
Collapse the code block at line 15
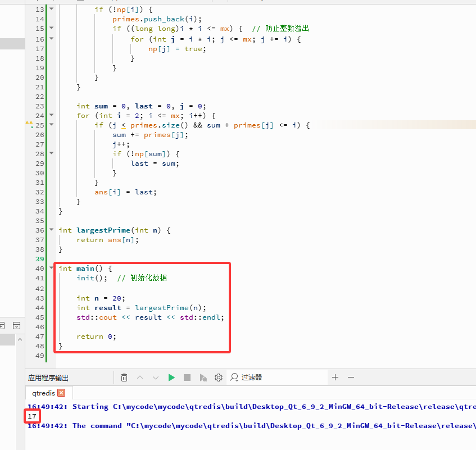click(x=51, y=28)
